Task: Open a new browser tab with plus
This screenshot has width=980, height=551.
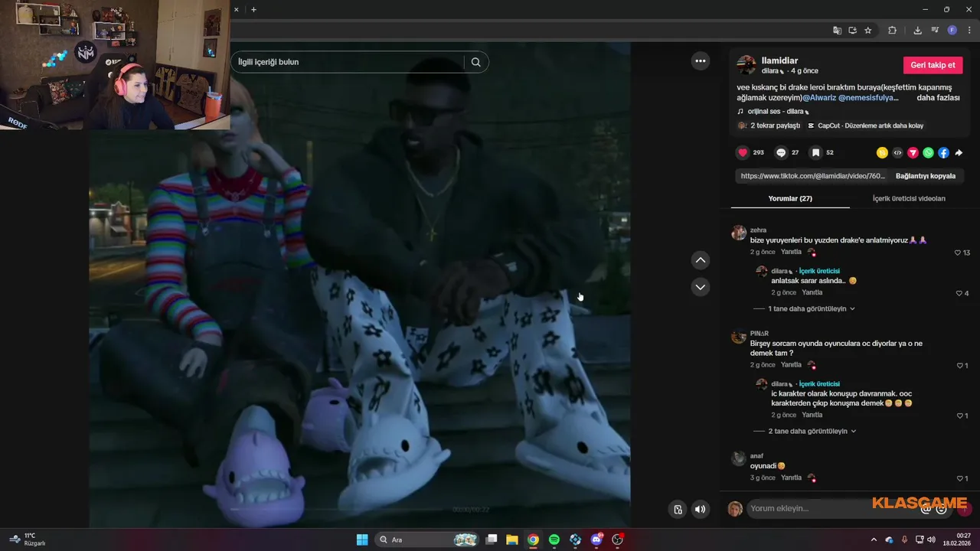Action: click(253, 9)
